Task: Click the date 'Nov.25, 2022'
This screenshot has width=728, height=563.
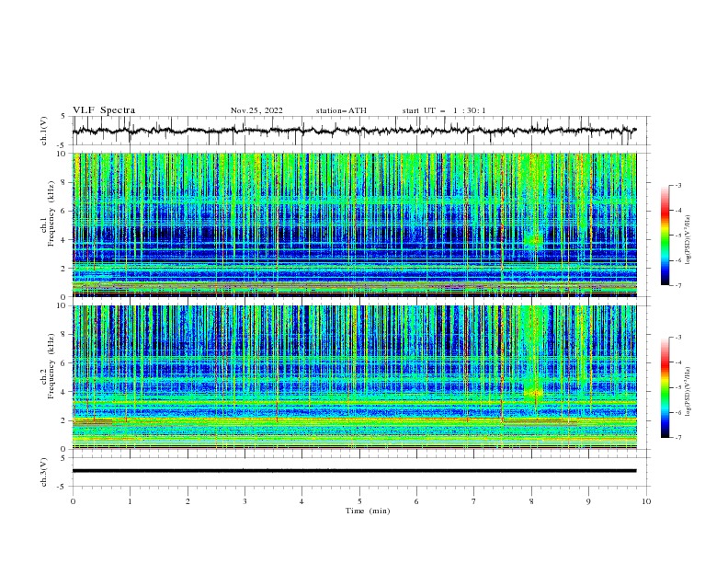Action: pyautogui.click(x=256, y=110)
